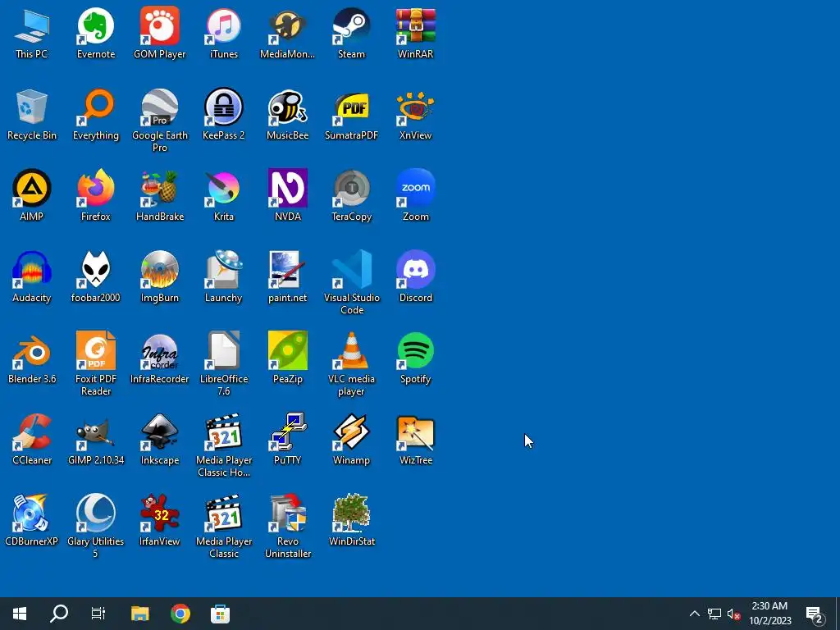The width and height of the screenshot is (840, 630).
Task: Click the MusicBee desktop icon
Action: coord(288,107)
